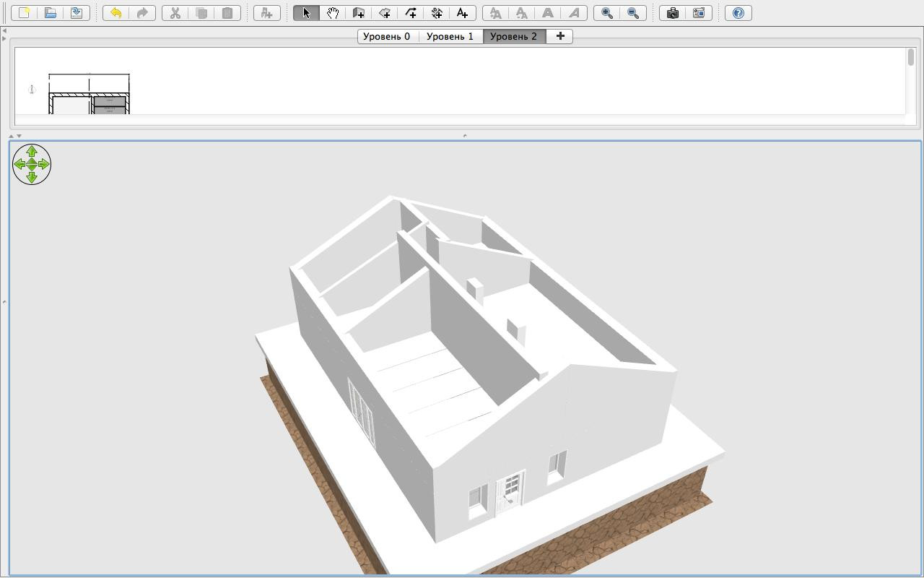Collapse the plan pane using the up triangle
924x578 pixels.
click(12, 136)
